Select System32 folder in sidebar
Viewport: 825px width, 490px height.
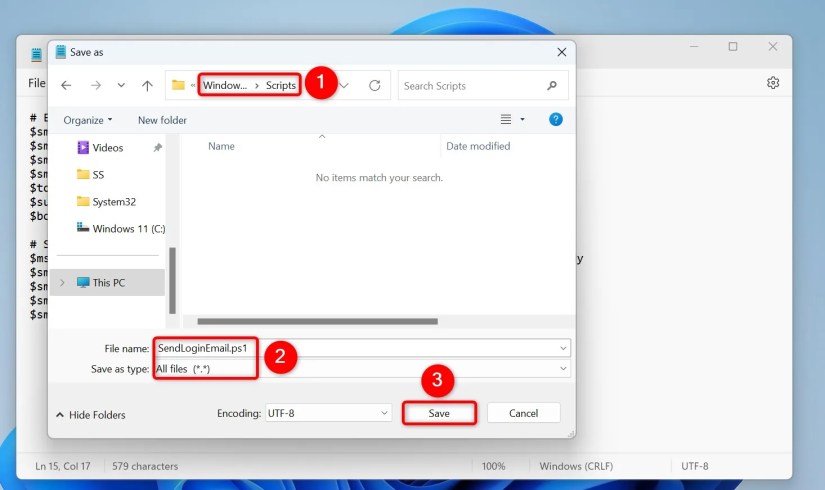click(x=114, y=202)
